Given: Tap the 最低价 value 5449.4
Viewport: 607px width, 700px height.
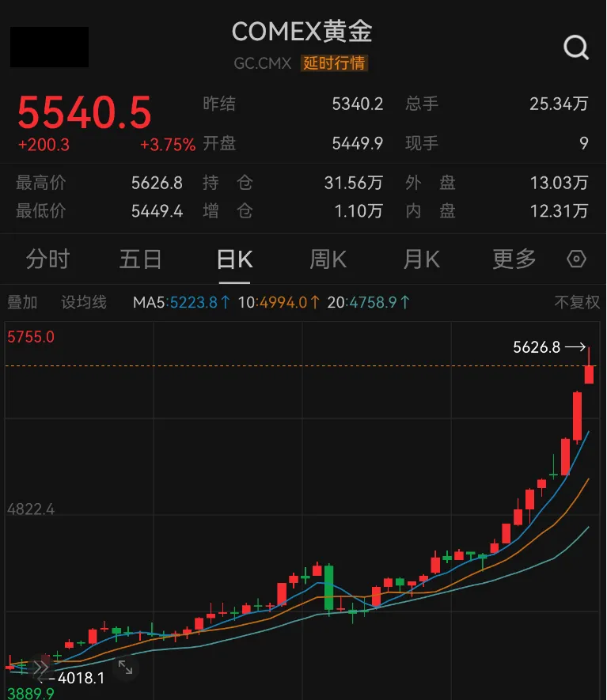Looking at the screenshot, I should point(157,211).
